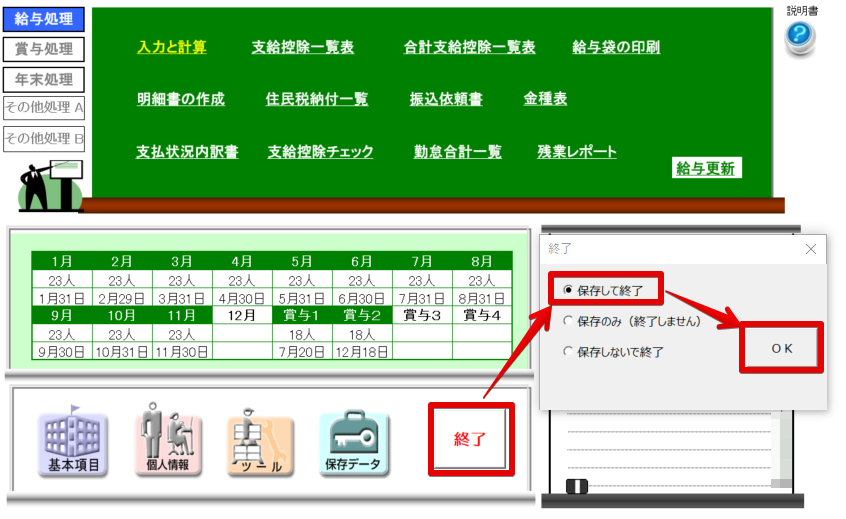Open the ツール worker icon

[x=261, y=443]
